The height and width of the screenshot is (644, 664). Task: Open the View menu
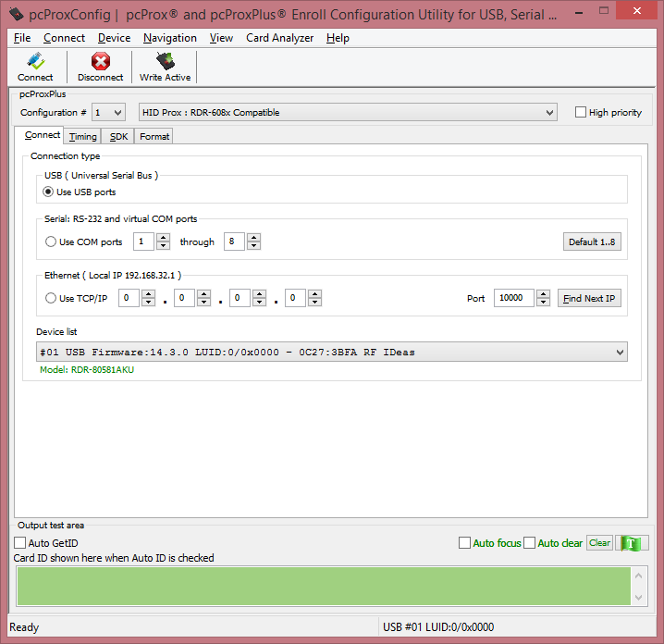tap(221, 38)
